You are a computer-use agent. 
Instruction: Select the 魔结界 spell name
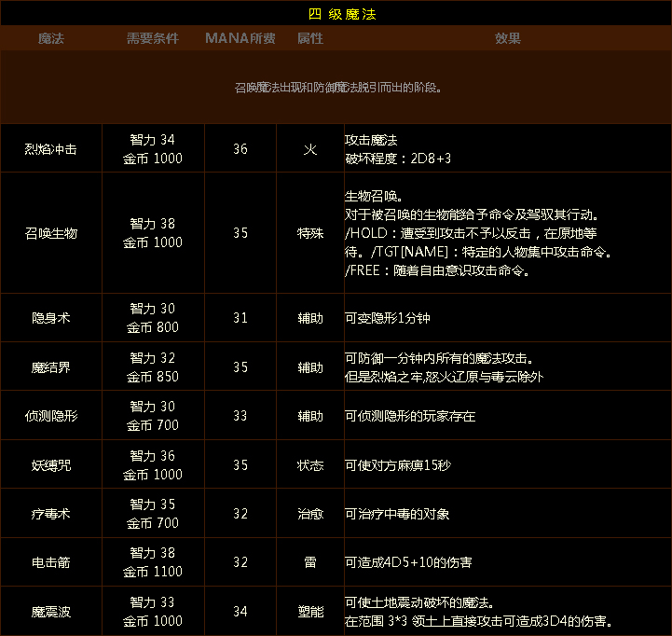click(x=50, y=367)
